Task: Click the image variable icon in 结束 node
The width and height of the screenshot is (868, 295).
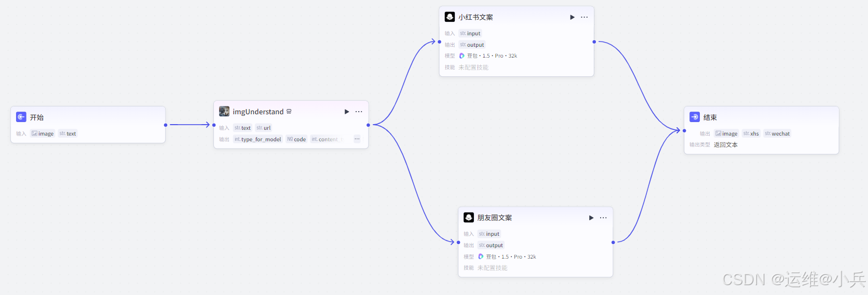Action: (718, 133)
